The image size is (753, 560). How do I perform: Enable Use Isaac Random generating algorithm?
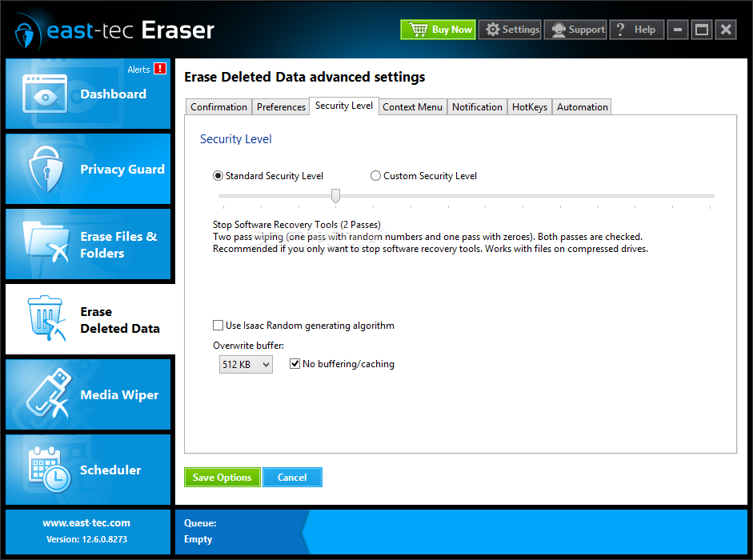pos(218,325)
